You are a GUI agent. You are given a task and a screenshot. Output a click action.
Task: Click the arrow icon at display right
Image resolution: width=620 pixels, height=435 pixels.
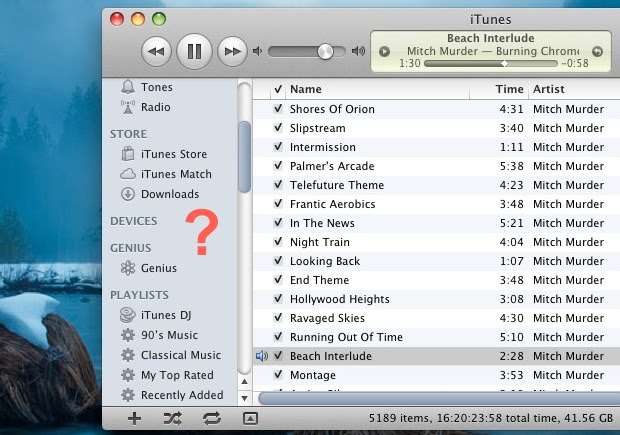597,51
